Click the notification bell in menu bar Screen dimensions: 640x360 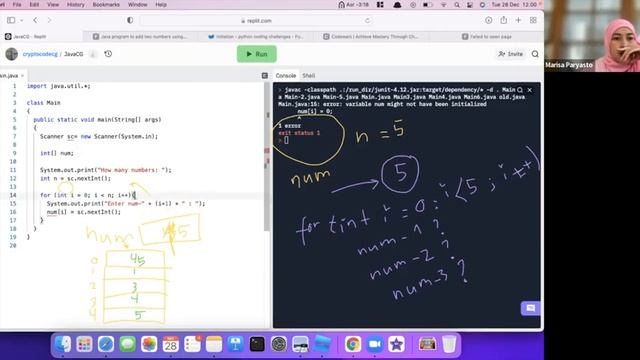click(397, 4)
